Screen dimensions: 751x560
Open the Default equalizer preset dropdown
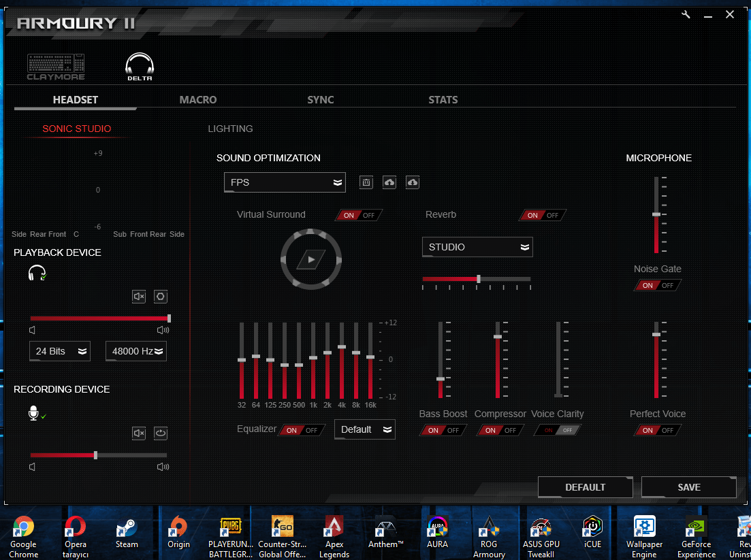point(364,429)
